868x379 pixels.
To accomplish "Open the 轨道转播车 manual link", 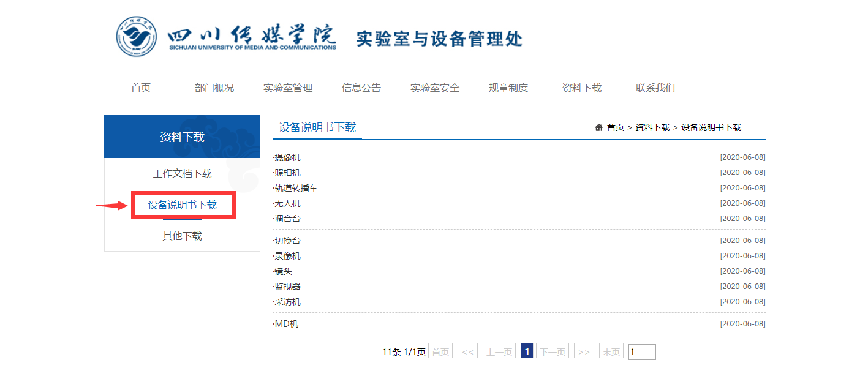I will point(296,188).
